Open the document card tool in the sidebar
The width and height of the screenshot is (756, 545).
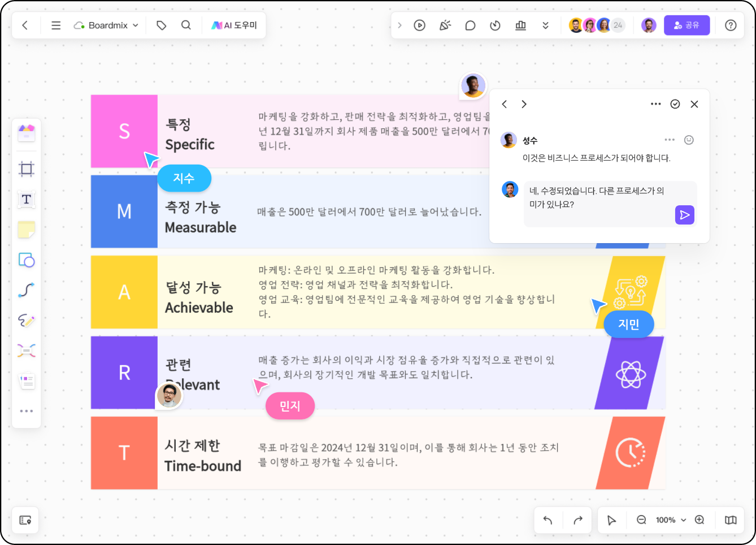coord(27,381)
